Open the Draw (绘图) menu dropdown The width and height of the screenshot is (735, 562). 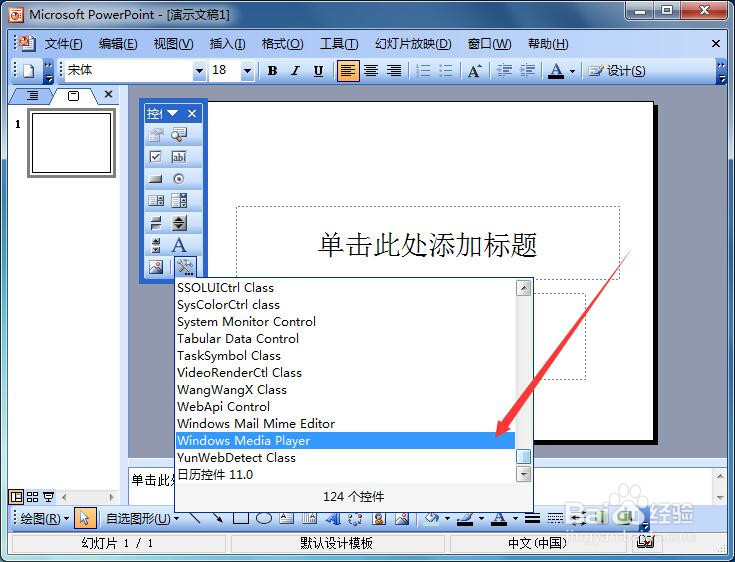(45, 518)
